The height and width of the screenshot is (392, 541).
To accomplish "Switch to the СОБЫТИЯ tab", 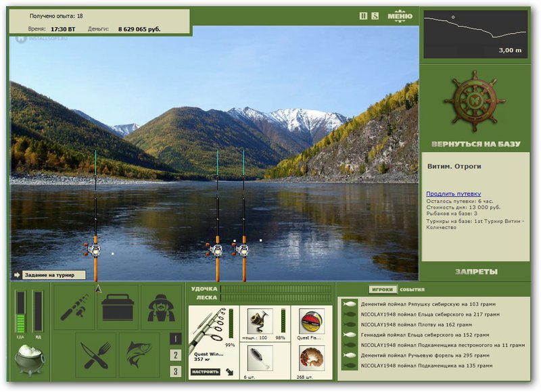I will pos(412,289).
